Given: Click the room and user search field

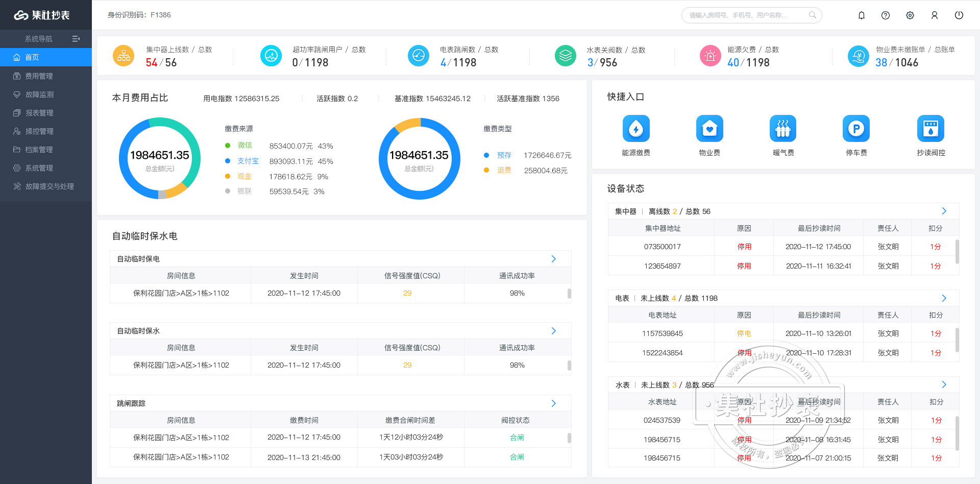Looking at the screenshot, I should 748,15.
